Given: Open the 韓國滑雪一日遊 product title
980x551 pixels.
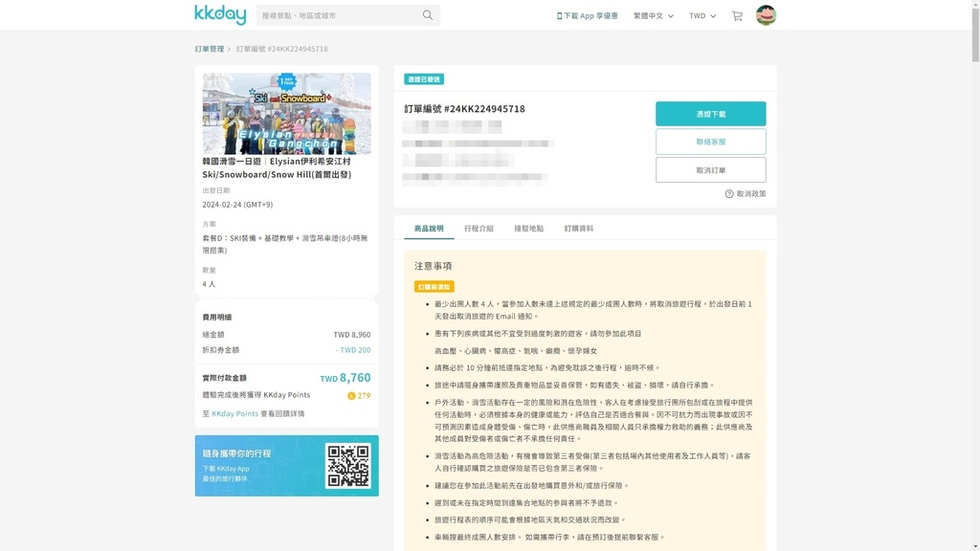Looking at the screenshot, I should click(277, 168).
